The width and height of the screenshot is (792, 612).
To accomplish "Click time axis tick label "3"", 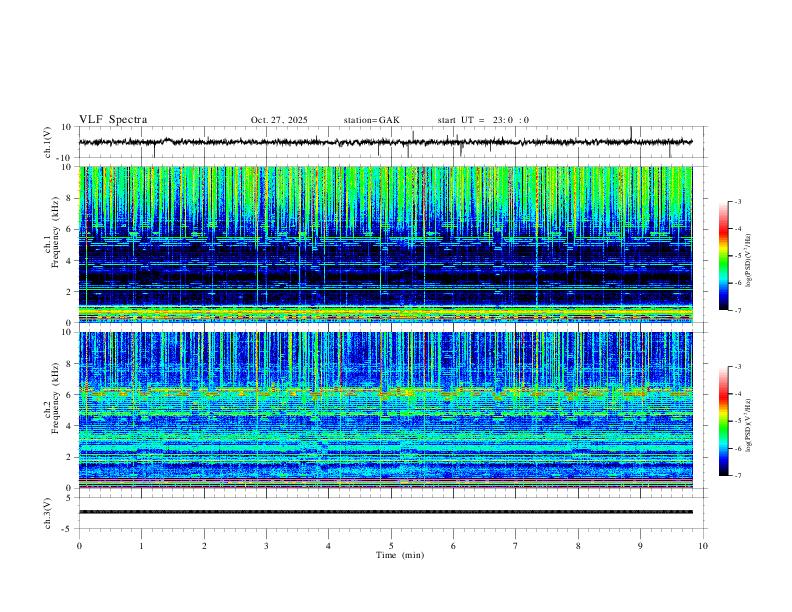I will pyautogui.click(x=266, y=546).
